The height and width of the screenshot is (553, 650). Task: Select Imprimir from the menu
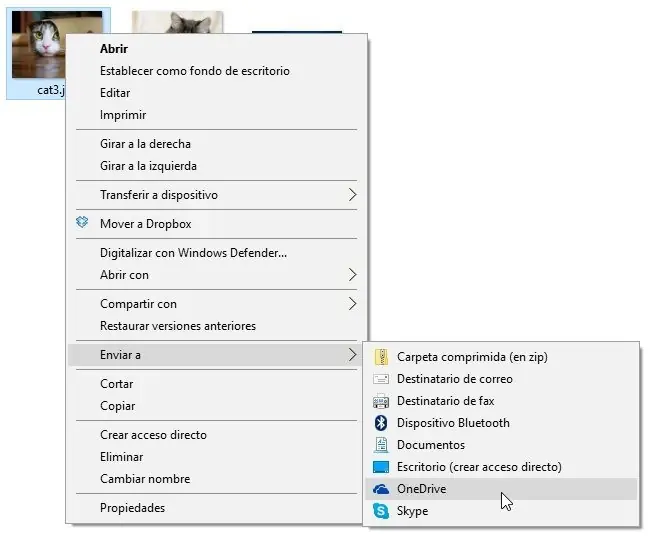[216, 114]
